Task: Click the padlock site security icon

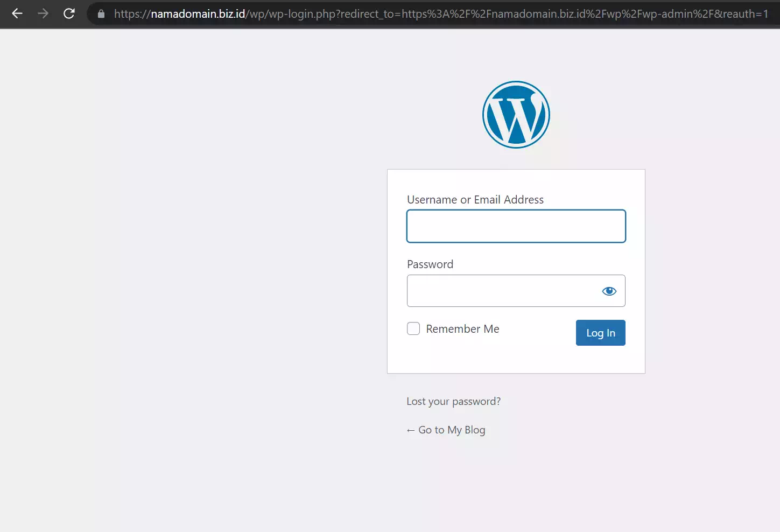Action: point(101,14)
